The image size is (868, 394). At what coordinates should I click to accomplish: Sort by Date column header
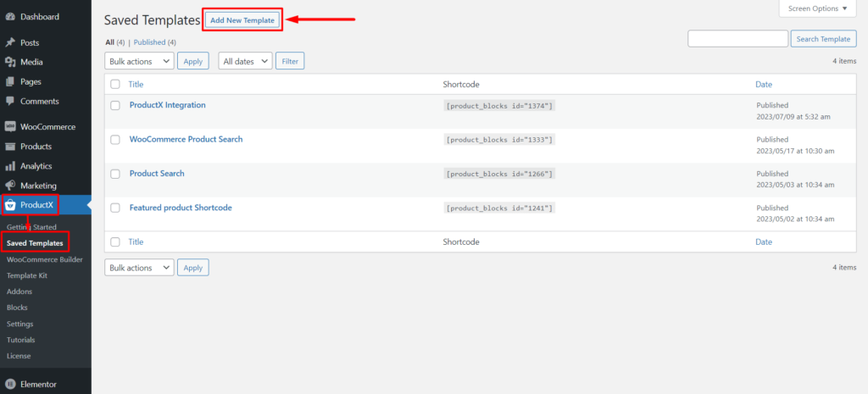click(x=764, y=84)
